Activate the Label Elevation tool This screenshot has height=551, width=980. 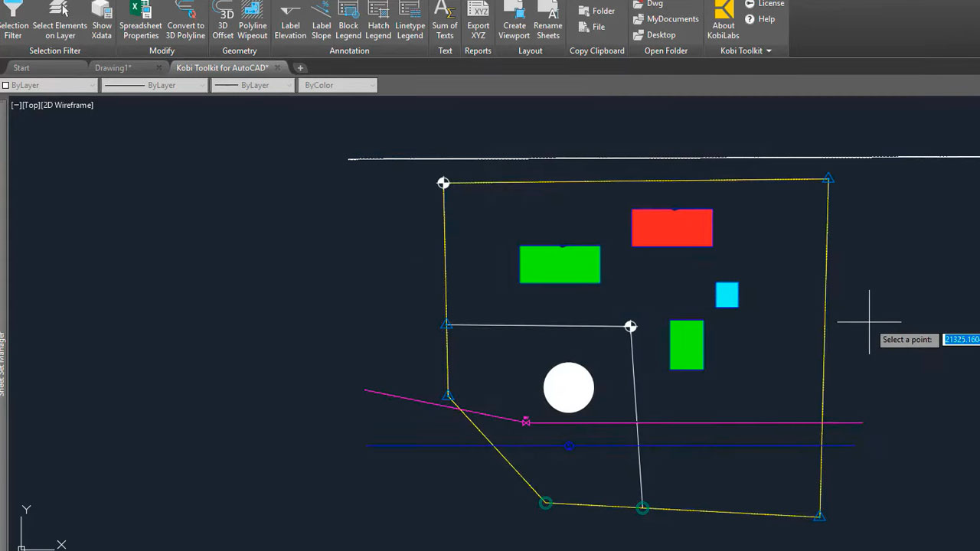pyautogui.click(x=290, y=21)
